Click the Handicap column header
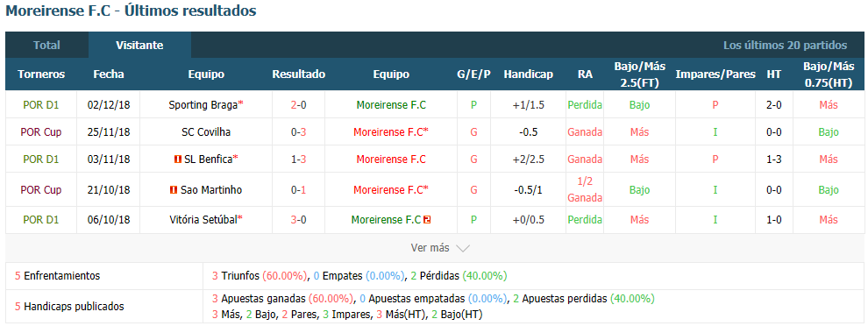 tap(528, 74)
